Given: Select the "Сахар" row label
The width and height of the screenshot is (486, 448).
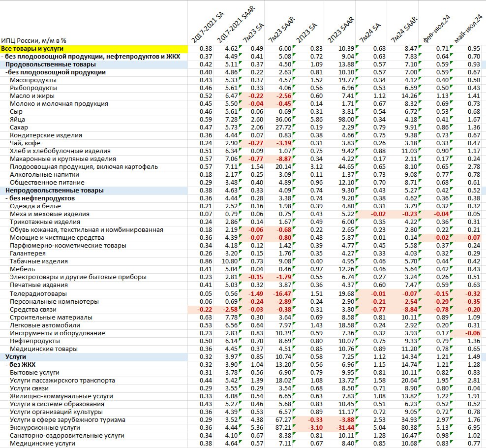Looking at the screenshot, I should coord(19,128).
